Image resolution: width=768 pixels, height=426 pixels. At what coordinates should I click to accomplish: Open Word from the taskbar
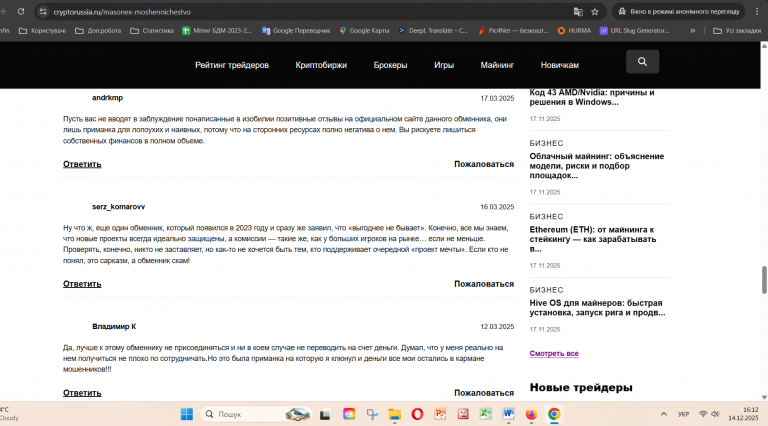(508, 414)
